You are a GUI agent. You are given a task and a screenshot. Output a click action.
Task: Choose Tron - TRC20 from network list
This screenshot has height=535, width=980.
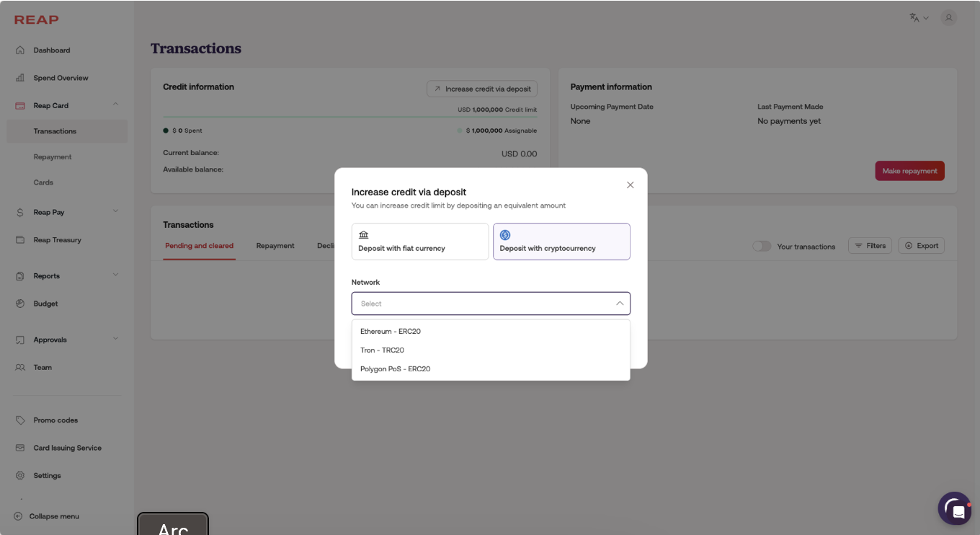383,350
